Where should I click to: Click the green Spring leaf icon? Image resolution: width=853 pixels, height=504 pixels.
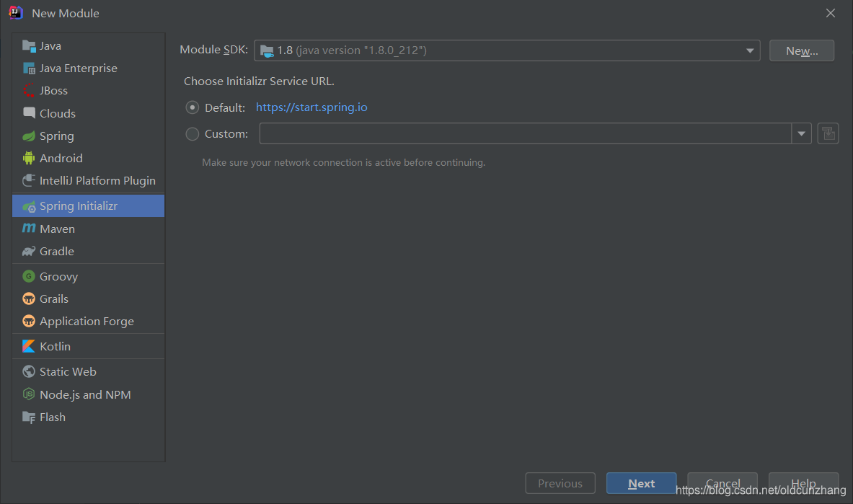[x=29, y=136]
